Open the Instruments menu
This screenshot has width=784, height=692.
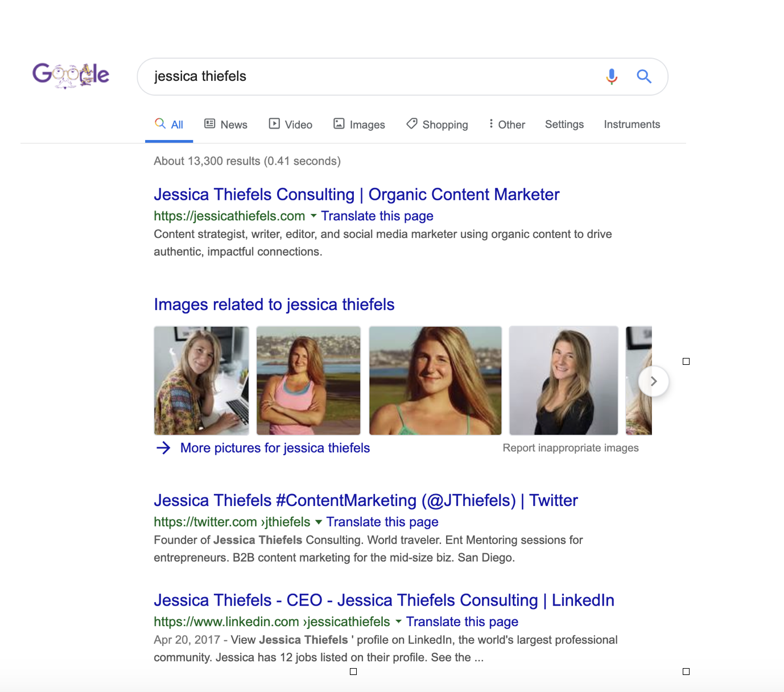point(632,124)
